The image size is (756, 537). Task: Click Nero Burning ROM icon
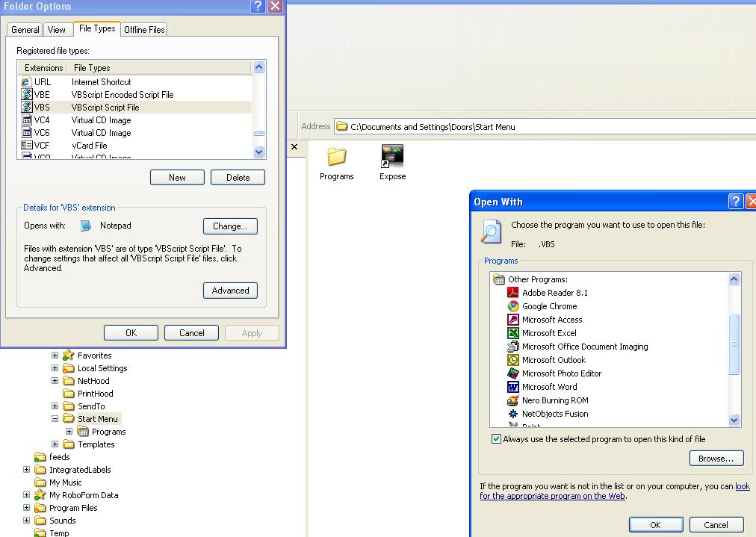(513, 400)
